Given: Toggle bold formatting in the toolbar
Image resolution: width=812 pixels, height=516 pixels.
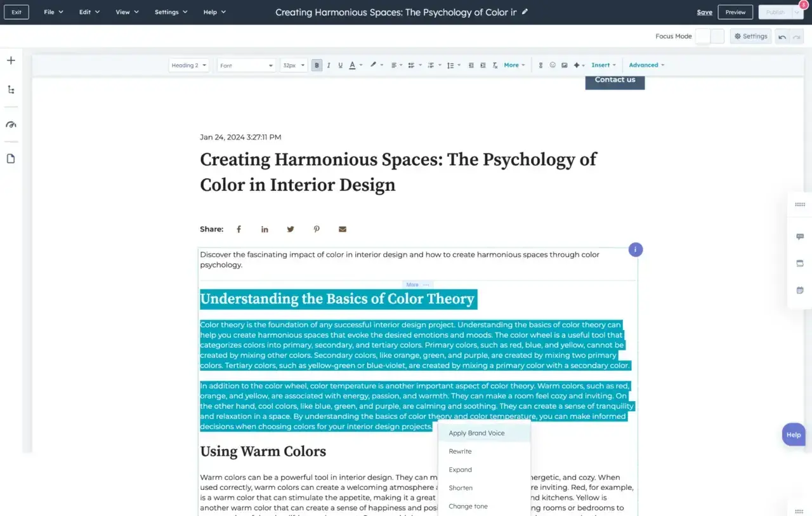Looking at the screenshot, I should (317, 65).
